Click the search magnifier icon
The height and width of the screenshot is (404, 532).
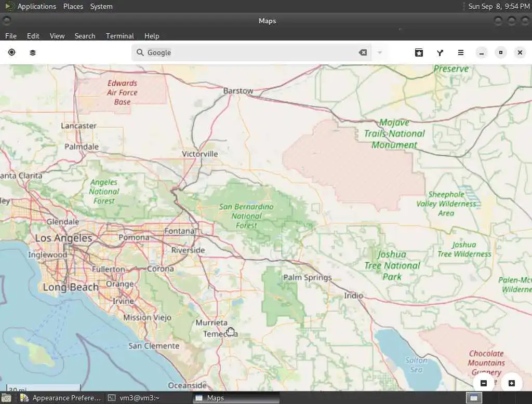(140, 52)
